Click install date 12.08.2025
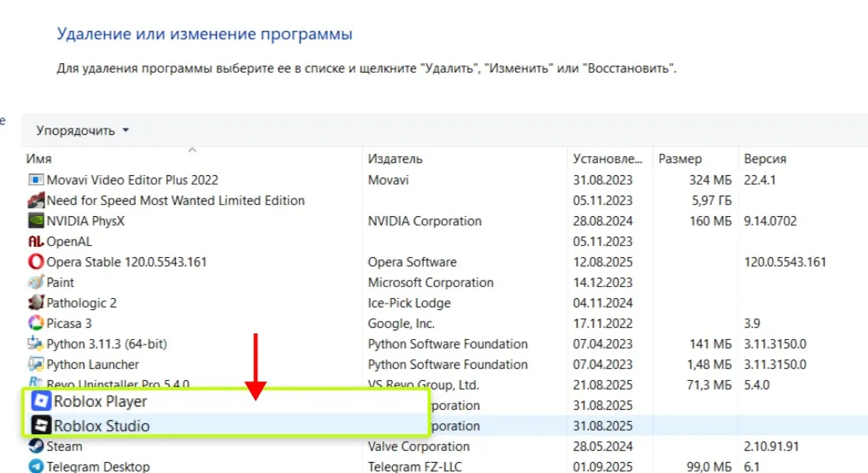This screenshot has height=473, width=868. tap(602, 262)
